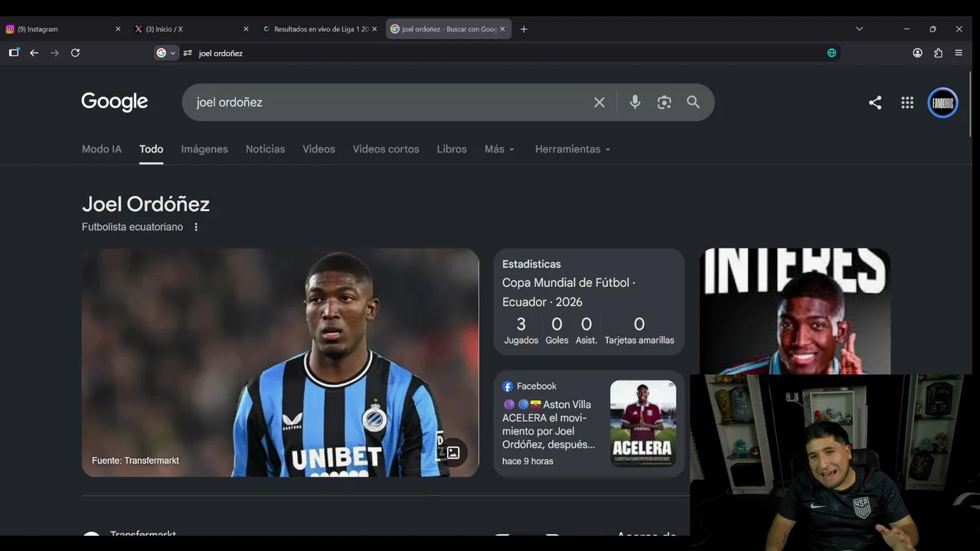The image size is (980, 551).
Task: Click the Futbolista ecuatoriano subtitle
Action: [x=132, y=227]
